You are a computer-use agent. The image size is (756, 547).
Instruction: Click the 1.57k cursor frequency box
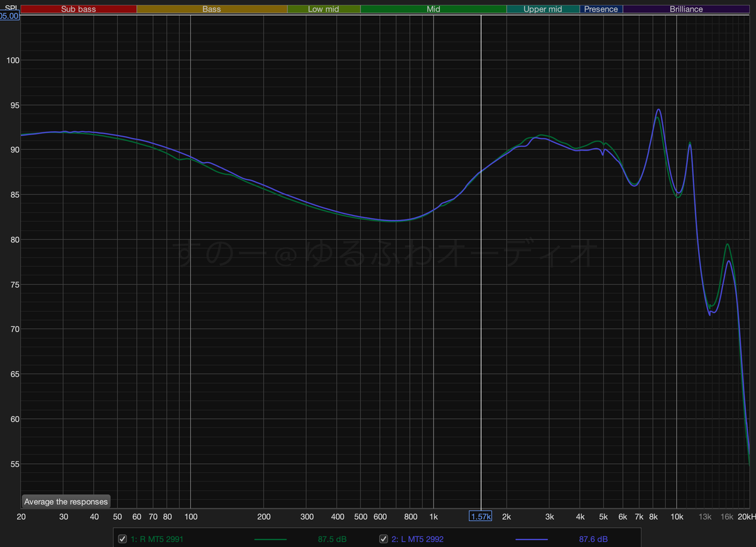pyautogui.click(x=481, y=517)
